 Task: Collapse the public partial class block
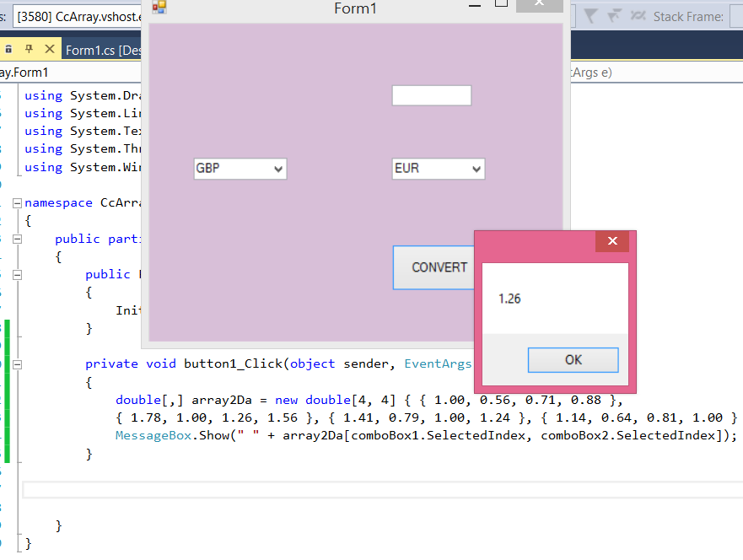17,239
